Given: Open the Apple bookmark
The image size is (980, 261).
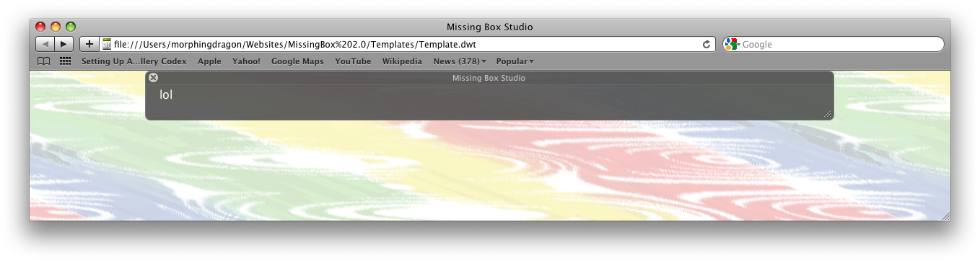Looking at the screenshot, I should click(209, 61).
